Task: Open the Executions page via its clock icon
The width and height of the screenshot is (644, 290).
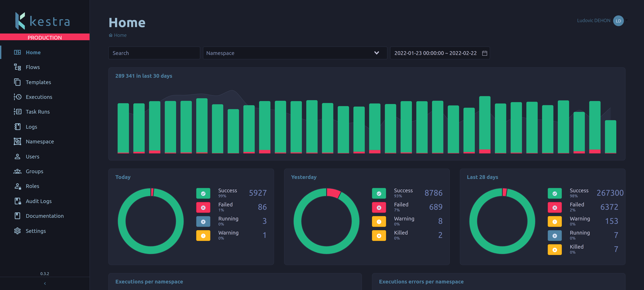Action: 17,97
